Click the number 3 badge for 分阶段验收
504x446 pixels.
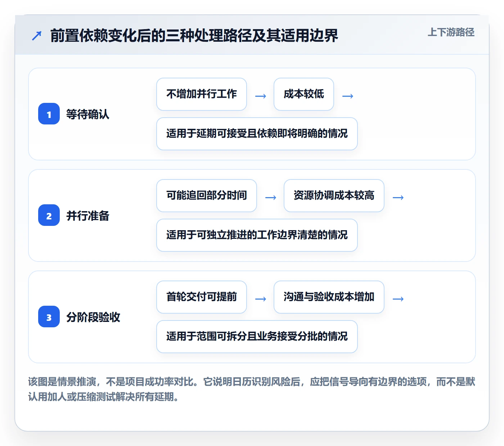click(49, 317)
